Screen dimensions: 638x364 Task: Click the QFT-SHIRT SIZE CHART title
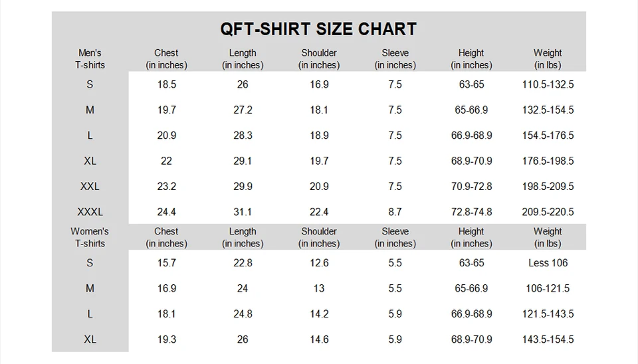(x=318, y=29)
